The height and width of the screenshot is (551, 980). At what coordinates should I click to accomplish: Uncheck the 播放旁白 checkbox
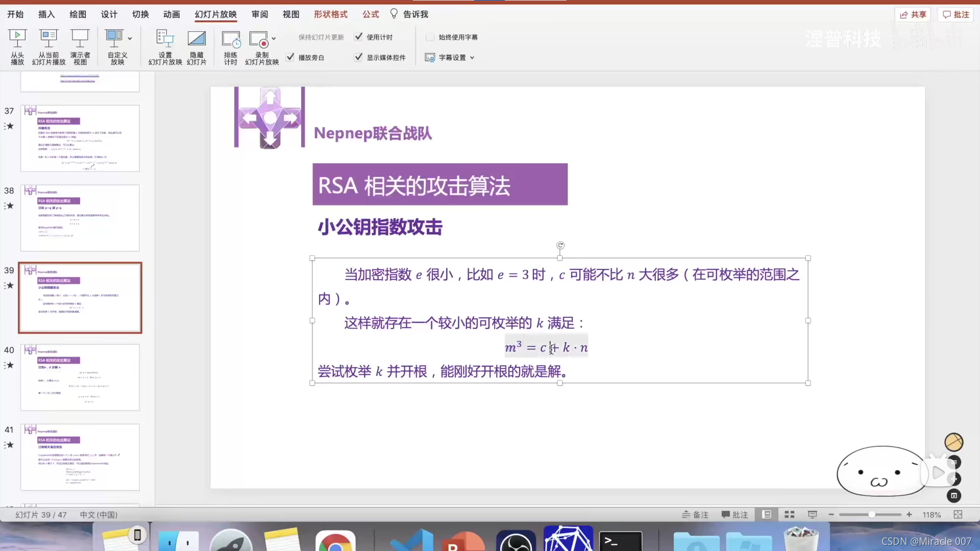(290, 57)
